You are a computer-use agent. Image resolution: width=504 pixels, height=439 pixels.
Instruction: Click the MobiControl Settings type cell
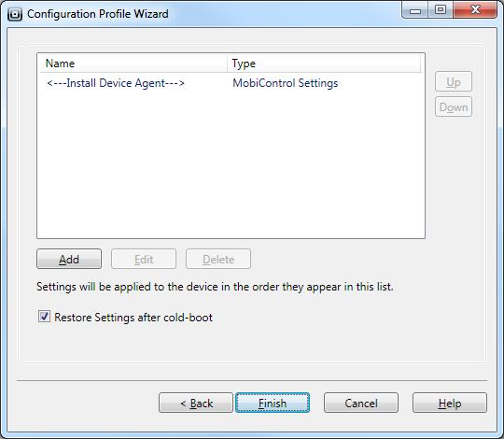pos(285,83)
